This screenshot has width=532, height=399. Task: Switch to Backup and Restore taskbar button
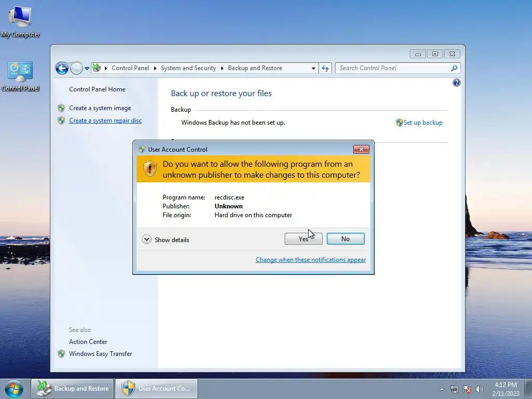coord(72,389)
